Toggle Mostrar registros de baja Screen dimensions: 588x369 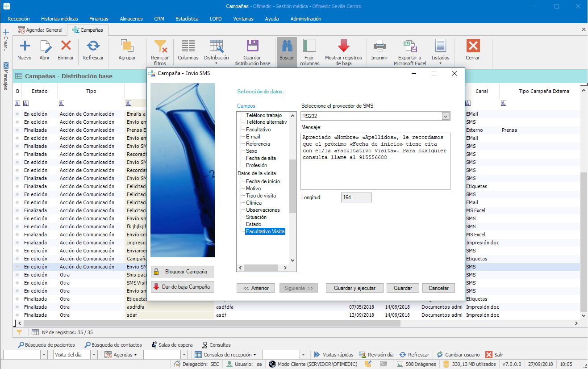343,46
